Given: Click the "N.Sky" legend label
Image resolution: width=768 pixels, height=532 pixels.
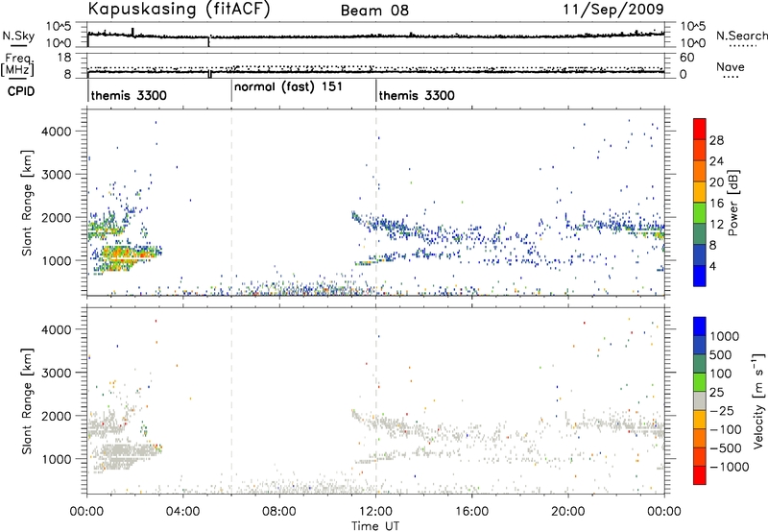Looking at the screenshot, I should (x=18, y=36).
